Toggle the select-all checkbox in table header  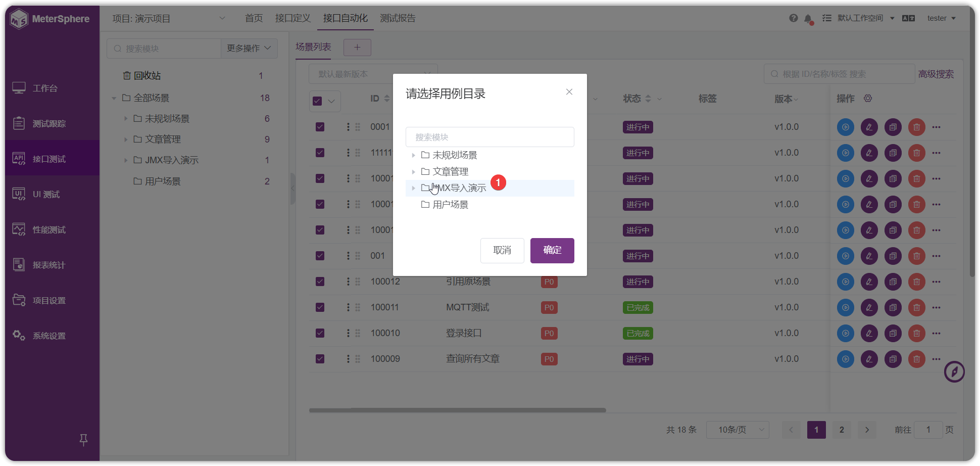click(317, 101)
